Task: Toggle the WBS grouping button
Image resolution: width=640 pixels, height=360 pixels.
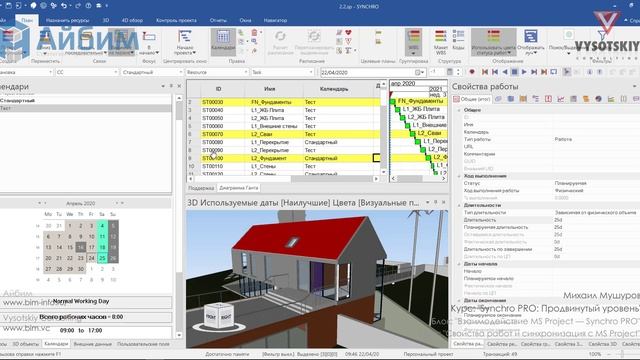Action: pos(413,42)
